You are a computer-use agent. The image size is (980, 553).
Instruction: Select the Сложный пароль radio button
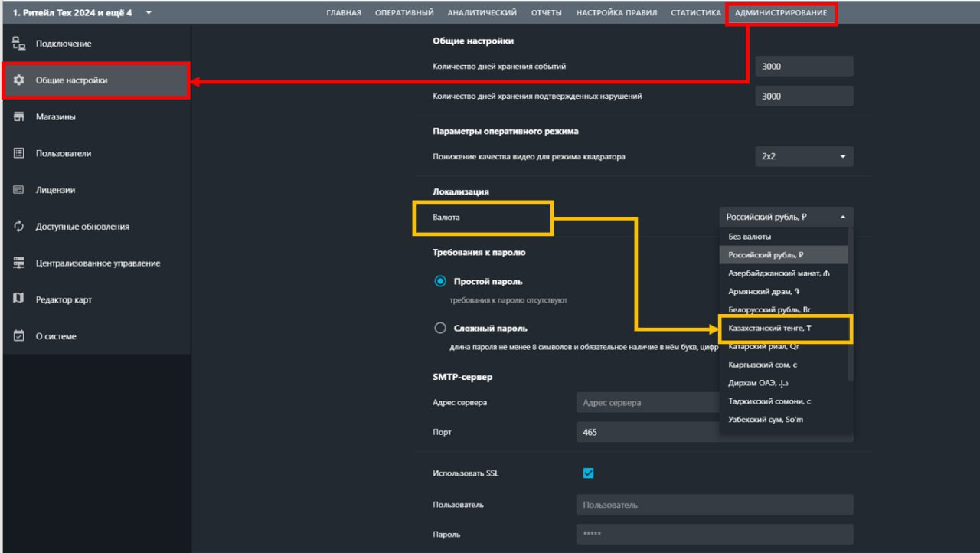pyautogui.click(x=440, y=328)
